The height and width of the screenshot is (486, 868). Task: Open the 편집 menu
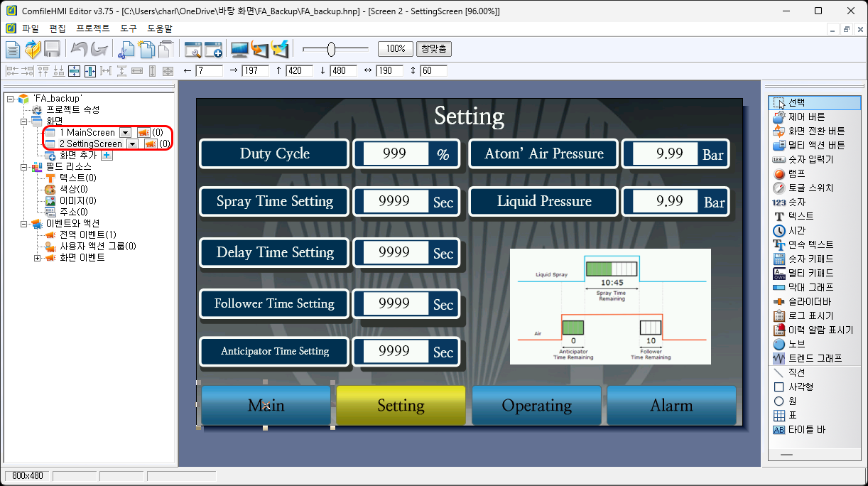[x=58, y=28]
